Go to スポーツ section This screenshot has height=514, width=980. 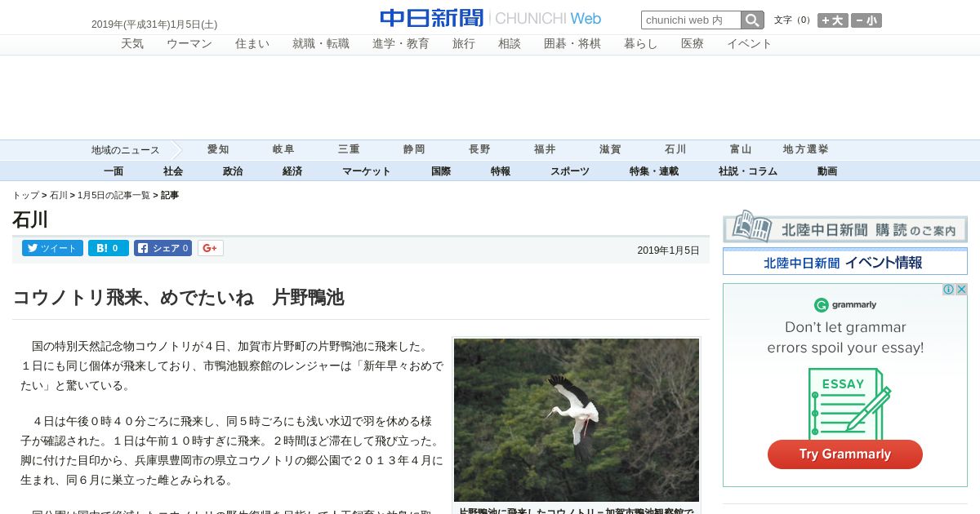570,171
